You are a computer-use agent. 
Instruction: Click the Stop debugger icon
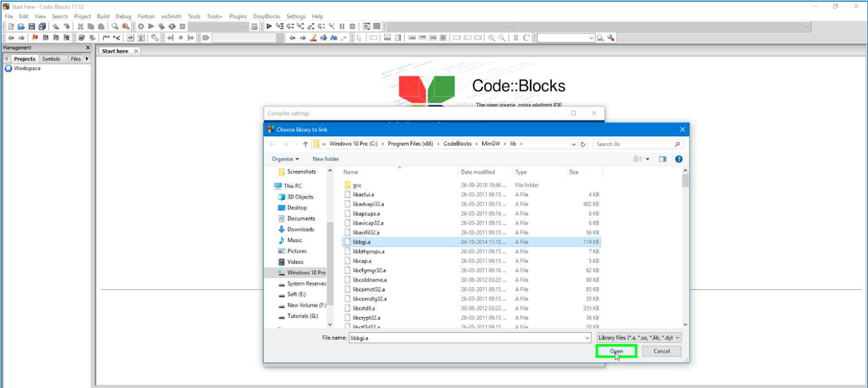[353, 26]
